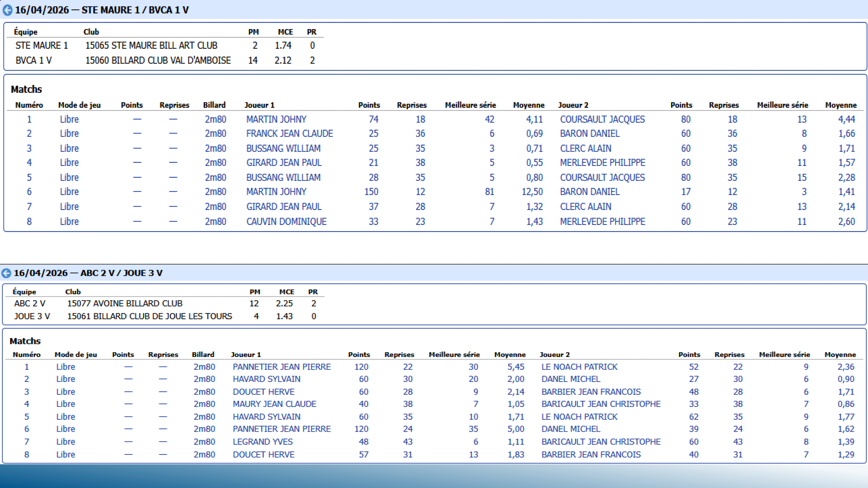Image resolution: width=868 pixels, height=488 pixels.
Task: Select PANNETIER JEAN PIERRE in match 6
Action: coord(282,429)
